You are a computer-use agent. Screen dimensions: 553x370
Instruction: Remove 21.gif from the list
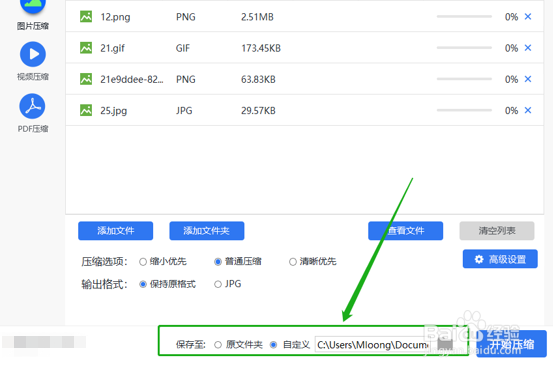(528, 48)
